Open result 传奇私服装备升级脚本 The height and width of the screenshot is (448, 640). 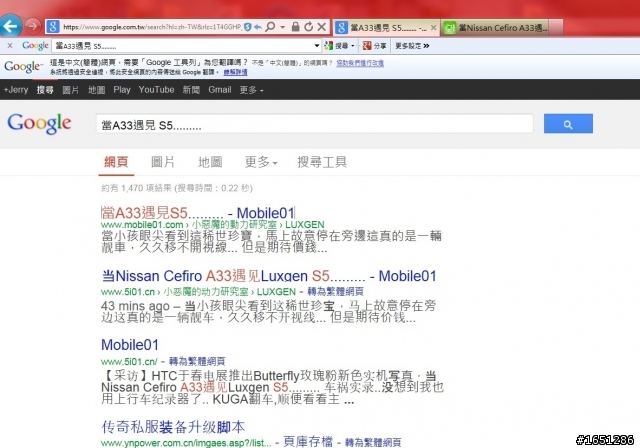pos(173,427)
